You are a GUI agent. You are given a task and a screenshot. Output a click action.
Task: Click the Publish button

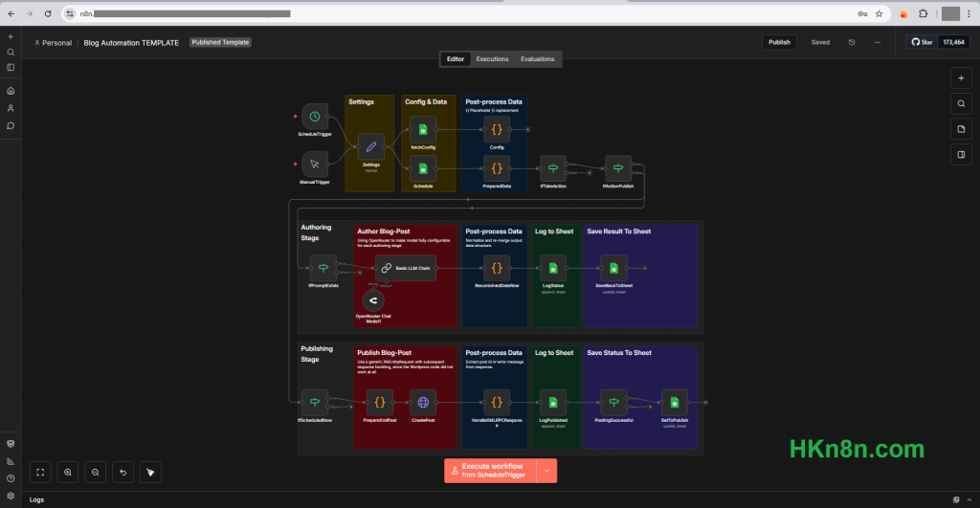point(779,42)
